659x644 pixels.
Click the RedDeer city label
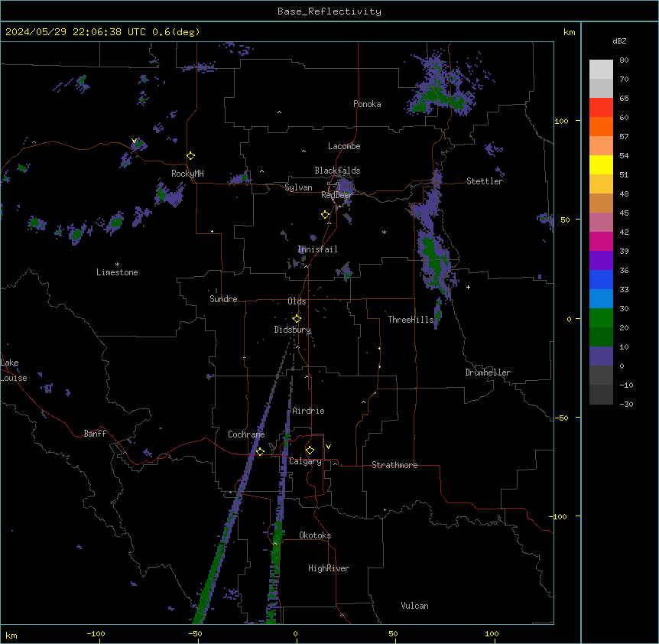336,195
